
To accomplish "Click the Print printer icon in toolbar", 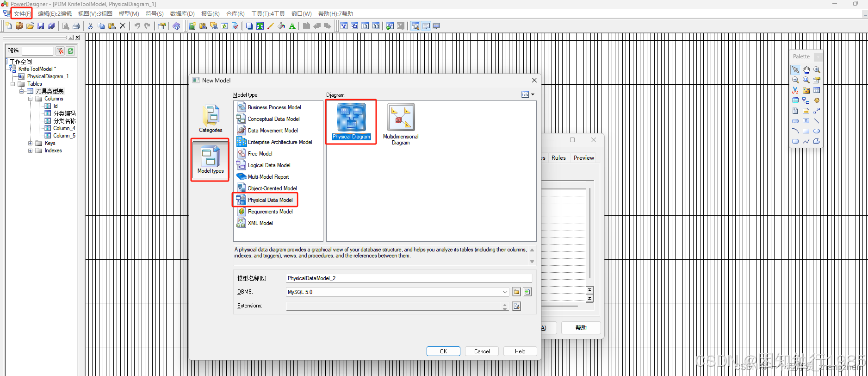I will point(76,26).
